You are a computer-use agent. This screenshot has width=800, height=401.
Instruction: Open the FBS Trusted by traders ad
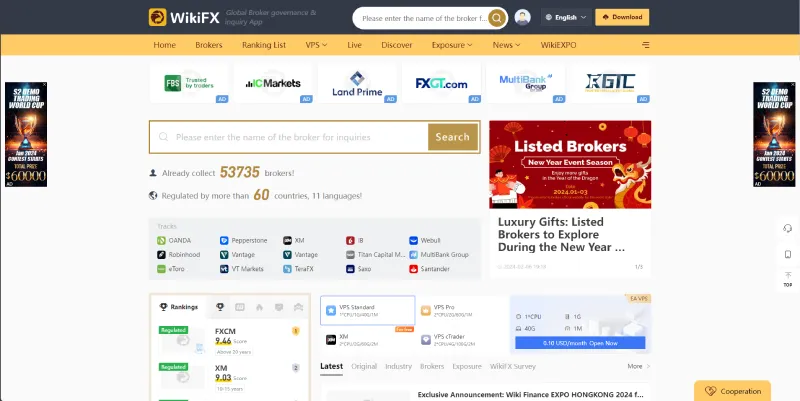pos(189,83)
